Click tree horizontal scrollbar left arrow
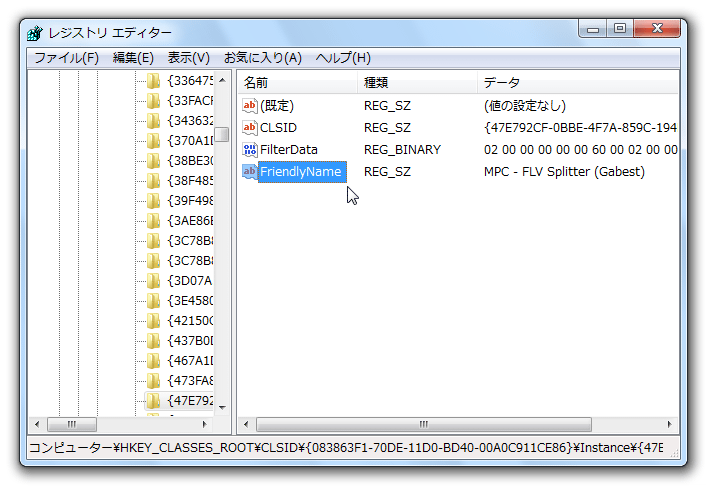The image size is (710, 489). pos(37,424)
